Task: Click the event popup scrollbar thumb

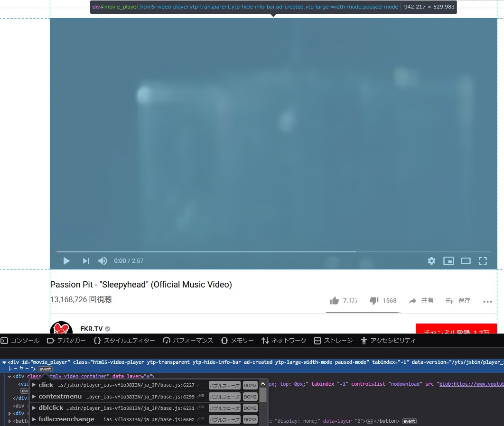Action: [x=263, y=395]
